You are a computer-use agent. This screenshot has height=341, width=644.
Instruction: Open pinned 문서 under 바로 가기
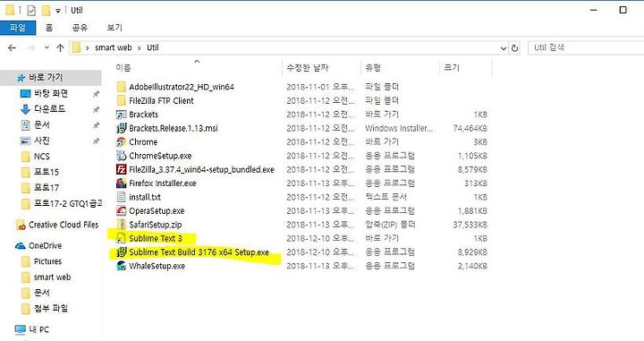coord(41,125)
